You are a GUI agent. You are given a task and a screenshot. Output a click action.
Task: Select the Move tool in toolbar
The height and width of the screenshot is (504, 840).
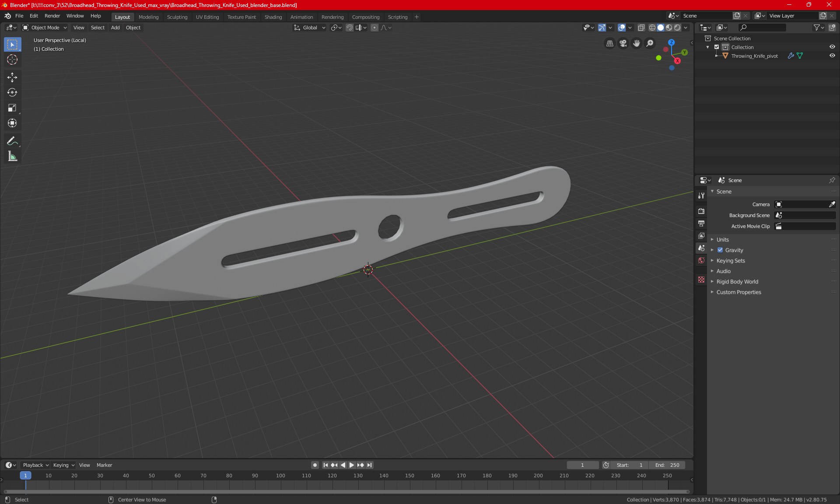(x=12, y=76)
